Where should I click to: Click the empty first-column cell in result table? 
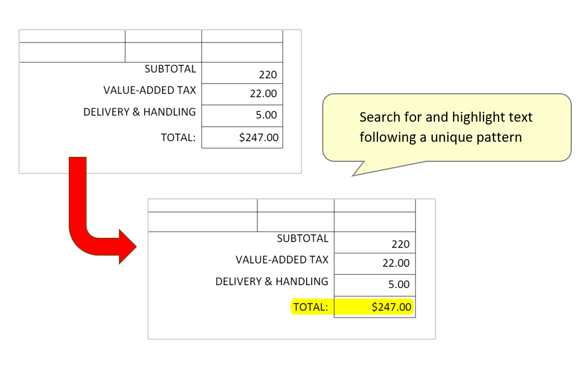click(203, 222)
